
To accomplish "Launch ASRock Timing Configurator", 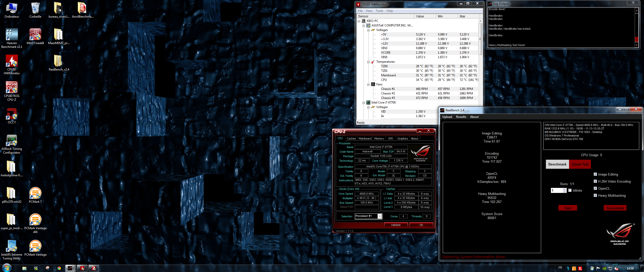I will [x=12, y=144].
